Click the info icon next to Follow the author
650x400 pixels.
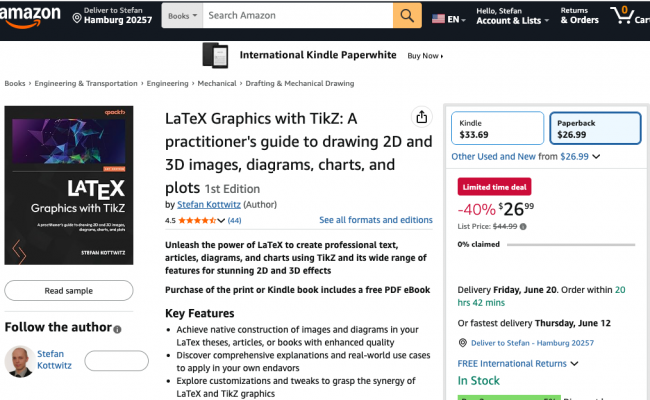click(x=117, y=329)
